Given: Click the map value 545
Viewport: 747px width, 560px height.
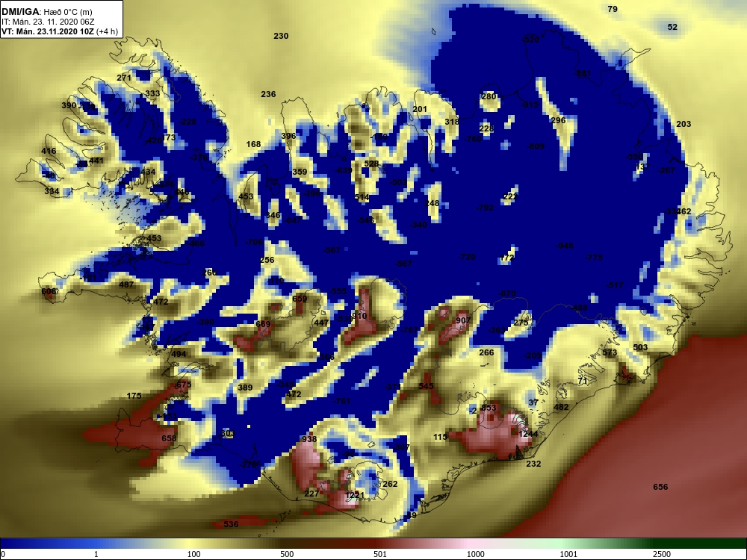Looking at the screenshot, I should coord(426,386).
